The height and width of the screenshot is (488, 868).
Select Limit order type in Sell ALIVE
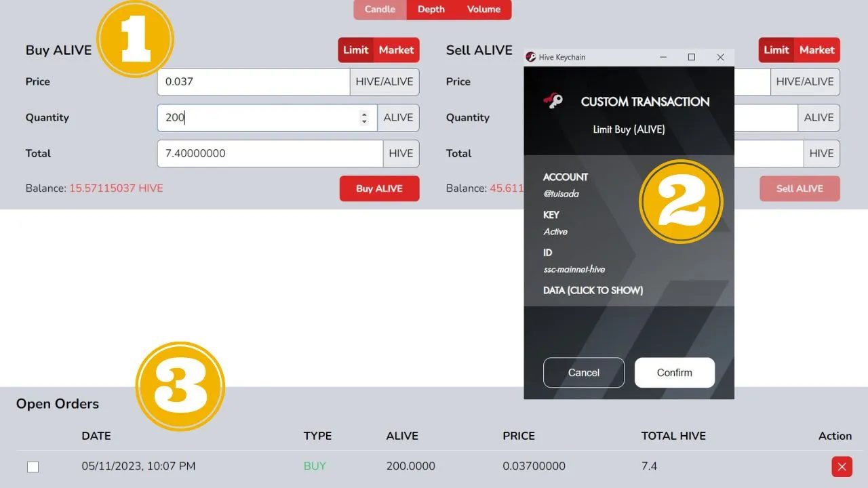(x=776, y=50)
